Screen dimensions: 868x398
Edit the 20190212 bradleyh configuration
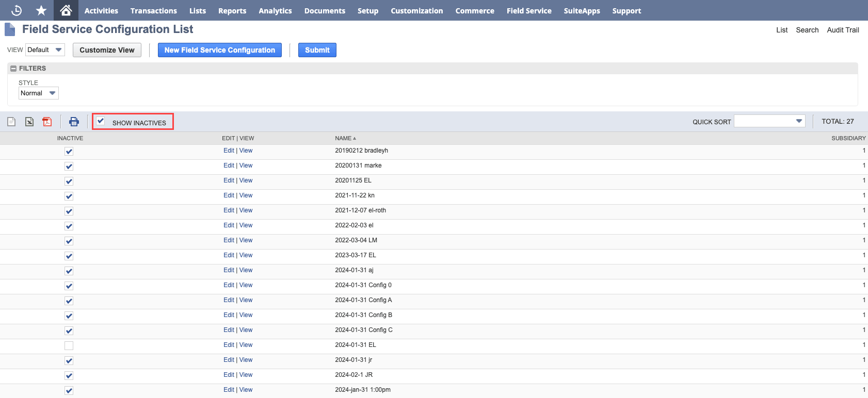click(229, 151)
